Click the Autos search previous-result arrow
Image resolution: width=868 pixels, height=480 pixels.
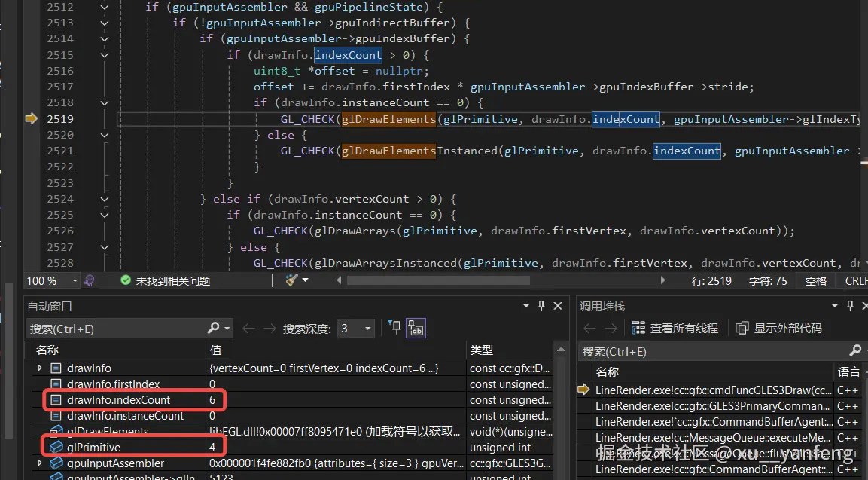point(248,329)
